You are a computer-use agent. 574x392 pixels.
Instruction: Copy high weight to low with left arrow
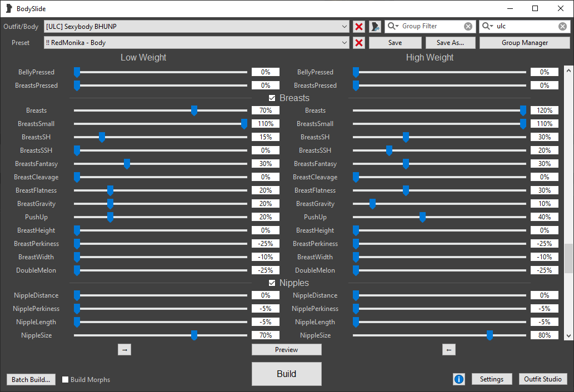(449, 350)
